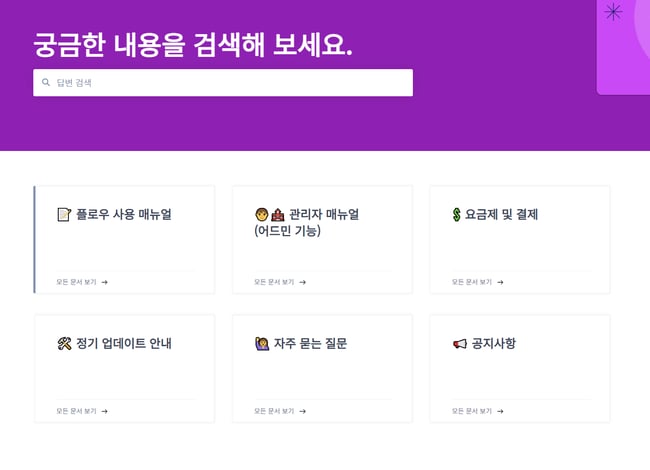Click the admin people icon beside 관리자 매뉴얼
Image resolution: width=650 pixels, height=470 pixels.
(270, 214)
